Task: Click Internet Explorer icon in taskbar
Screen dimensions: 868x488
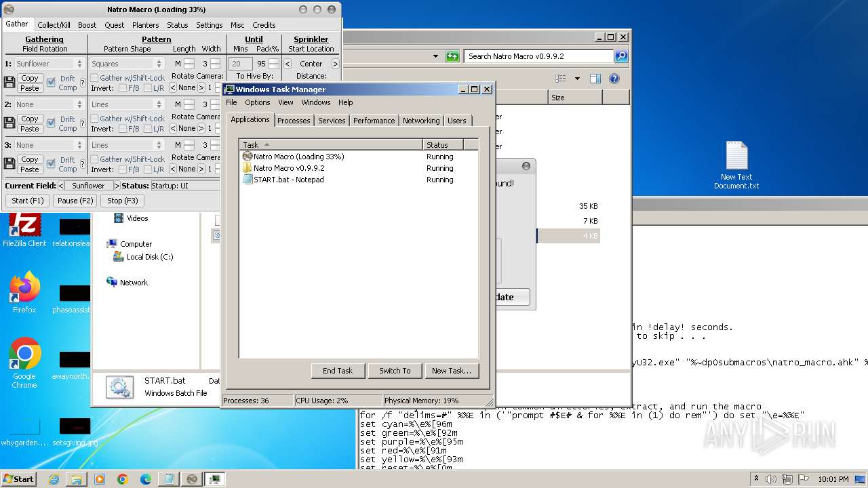Action: (54, 479)
